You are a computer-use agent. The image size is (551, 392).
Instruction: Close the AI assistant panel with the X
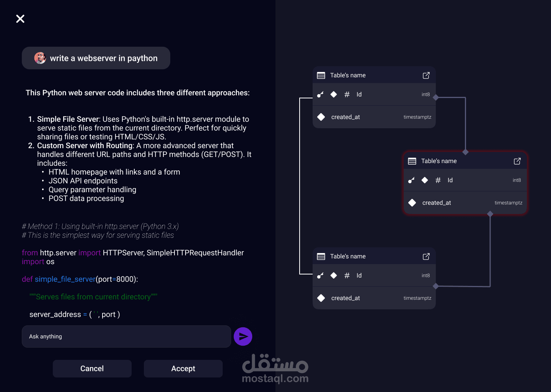pyautogui.click(x=20, y=18)
